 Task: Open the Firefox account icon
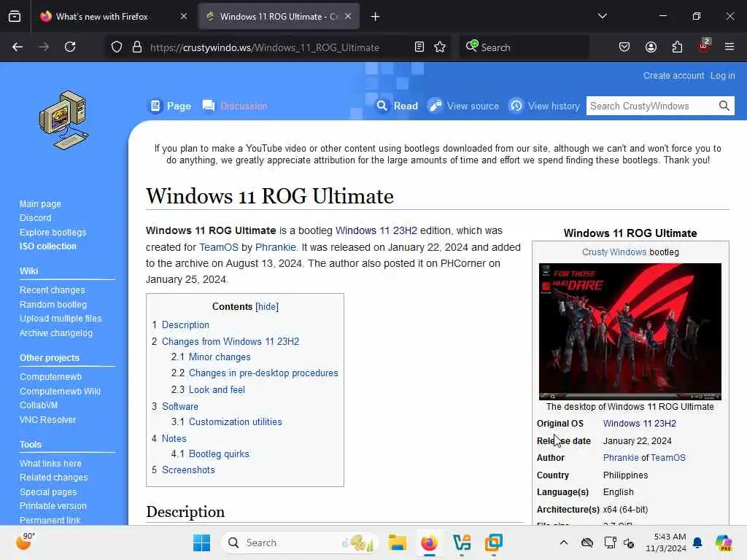(651, 47)
